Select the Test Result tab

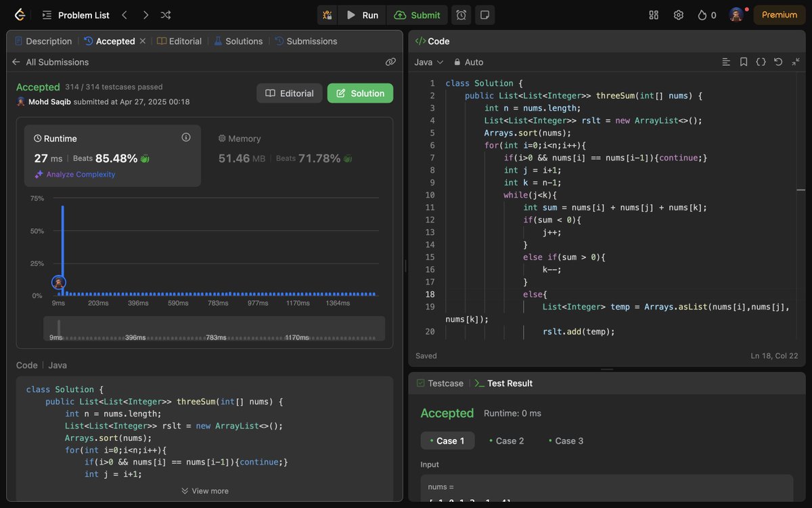503,383
